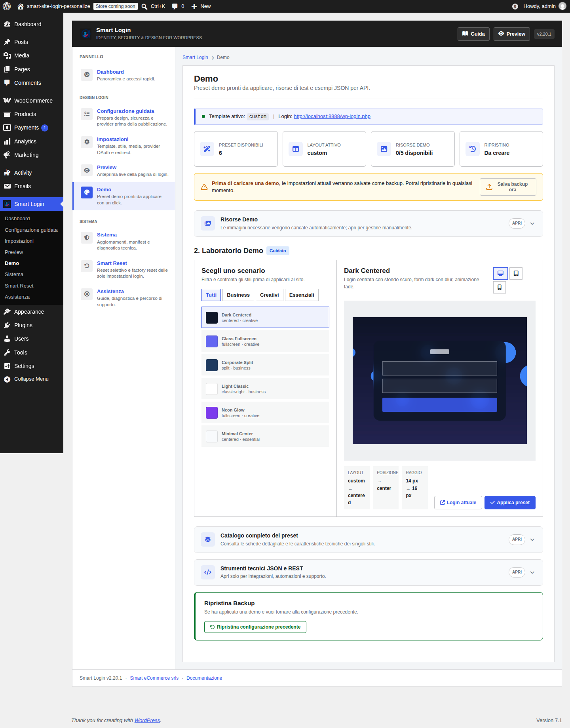This screenshot has width=570, height=728.
Task: Click the Preset disponibili wand icon
Action: pyautogui.click(x=207, y=149)
